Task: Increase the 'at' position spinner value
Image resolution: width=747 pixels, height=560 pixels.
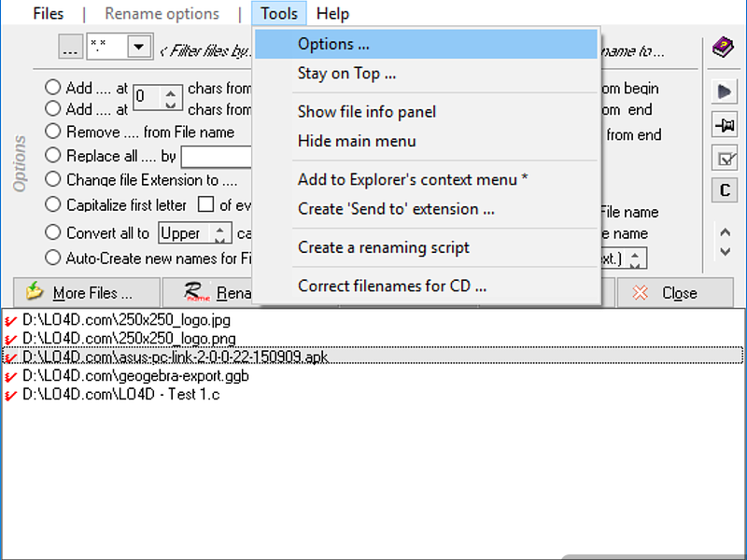Action: tap(171, 91)
